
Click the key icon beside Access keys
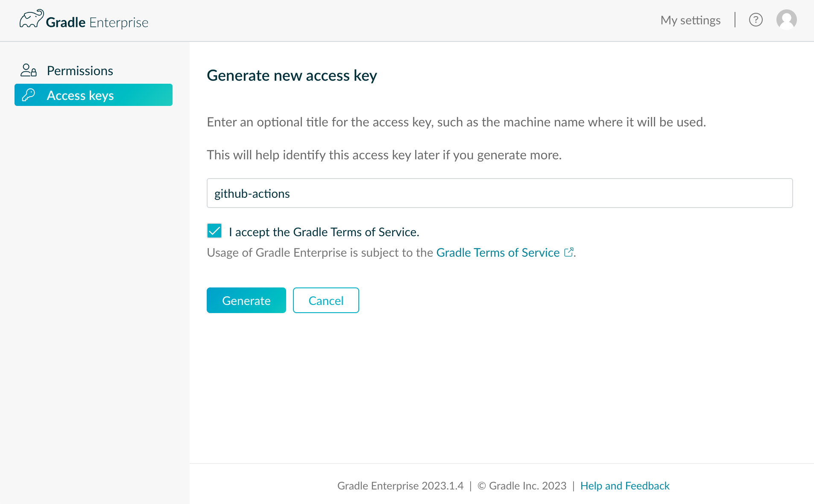[x=29, y=95]
